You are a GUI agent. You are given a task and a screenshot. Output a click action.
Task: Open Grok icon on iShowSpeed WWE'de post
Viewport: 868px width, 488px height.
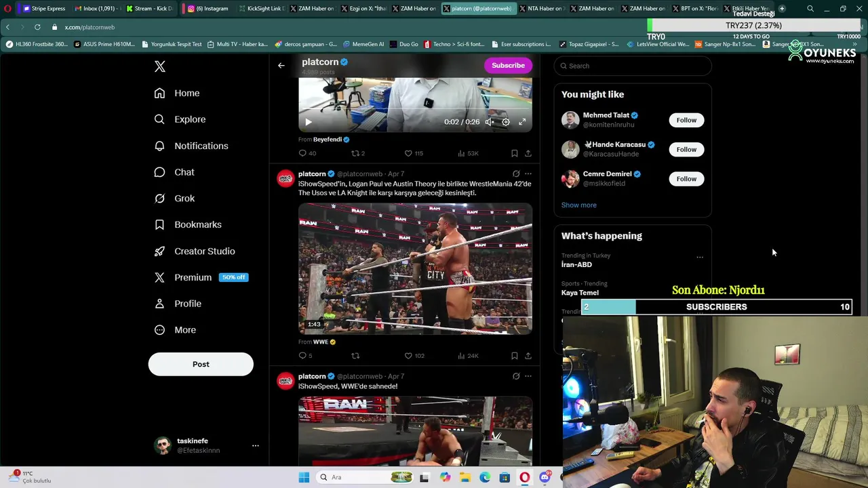(x=516, y=376)
